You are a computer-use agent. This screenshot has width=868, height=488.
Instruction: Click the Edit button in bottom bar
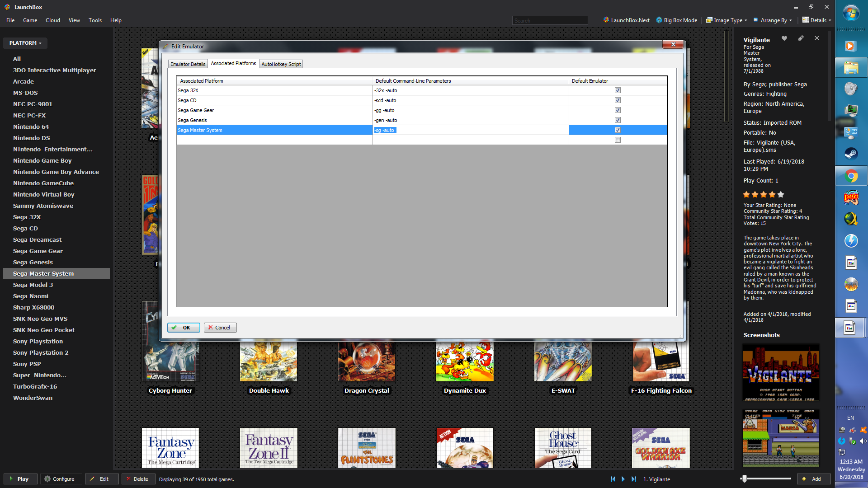pos(102,479)
